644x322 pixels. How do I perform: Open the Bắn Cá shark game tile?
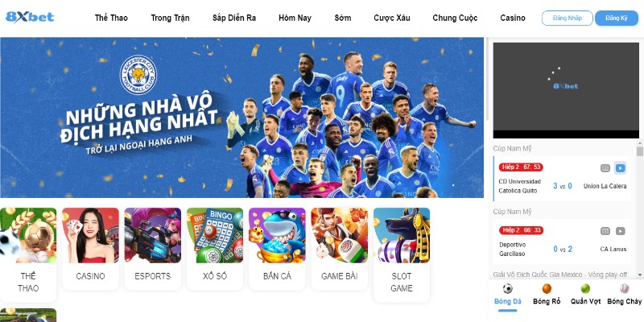(277, 249)
